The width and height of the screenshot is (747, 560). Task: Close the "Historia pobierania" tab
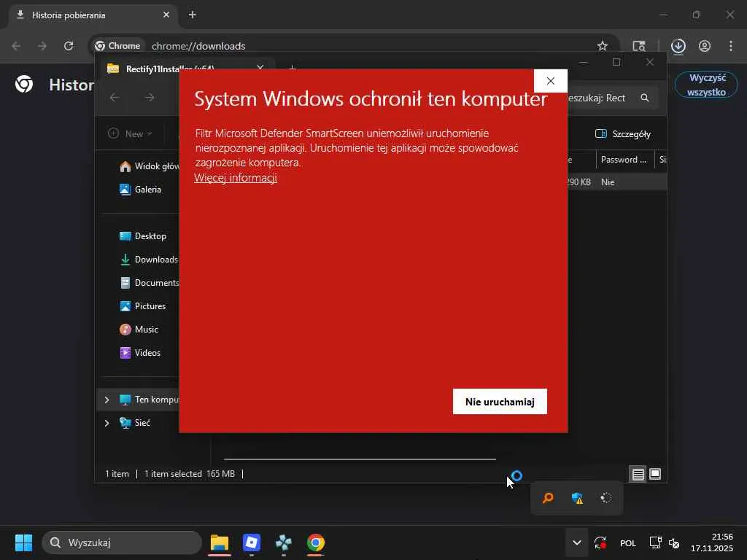pos(166,15)
